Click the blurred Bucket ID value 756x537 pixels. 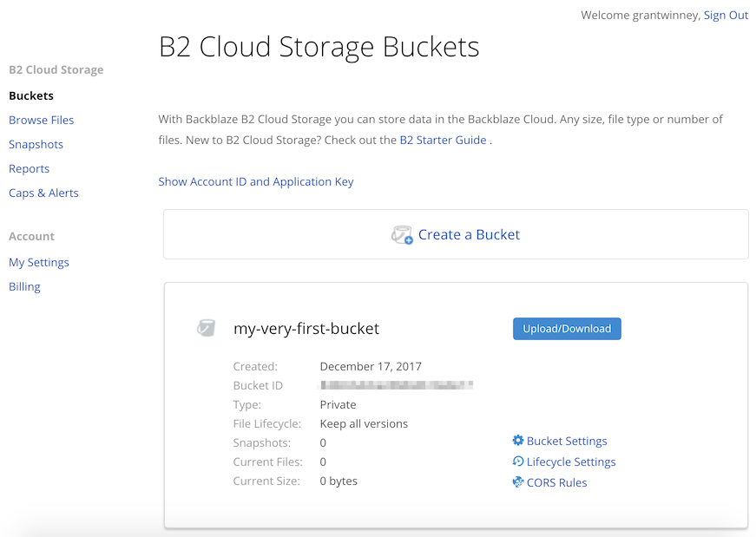coord(397,385)
